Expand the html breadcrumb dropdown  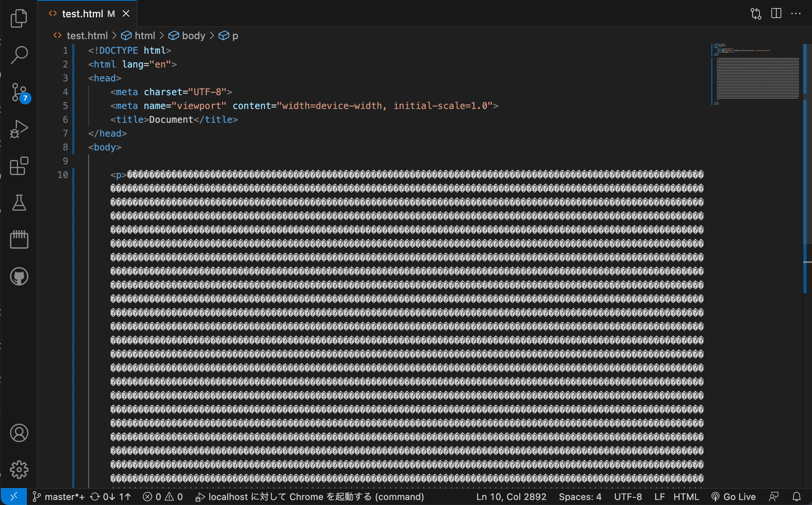click(138, 36)
